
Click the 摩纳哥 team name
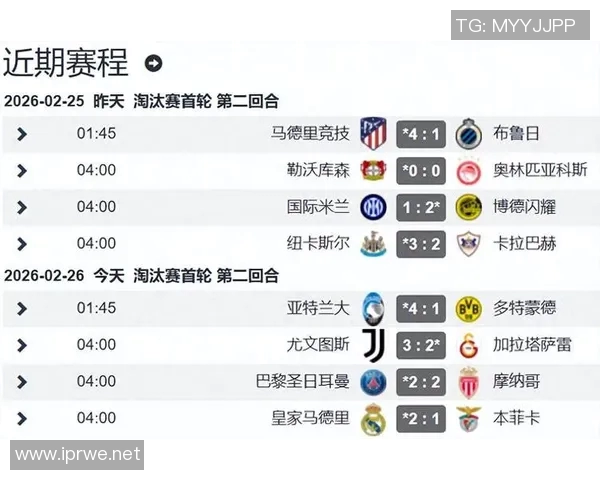pos(517,381)
